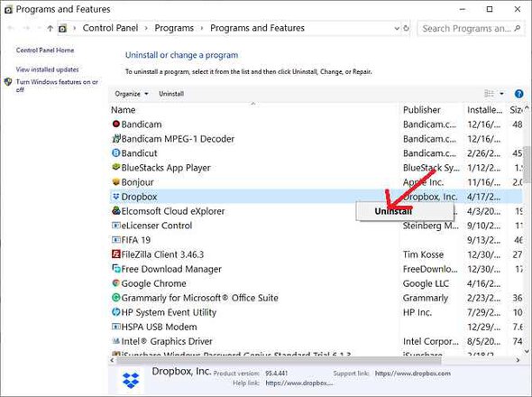
Task: Click the HP Inc. publisher cell
Action: tap(417, 312)
